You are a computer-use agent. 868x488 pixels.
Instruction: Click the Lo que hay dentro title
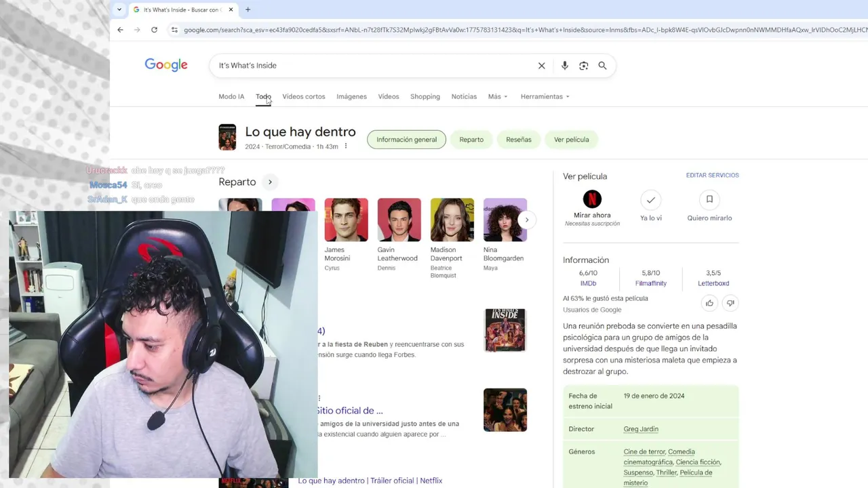300,131
